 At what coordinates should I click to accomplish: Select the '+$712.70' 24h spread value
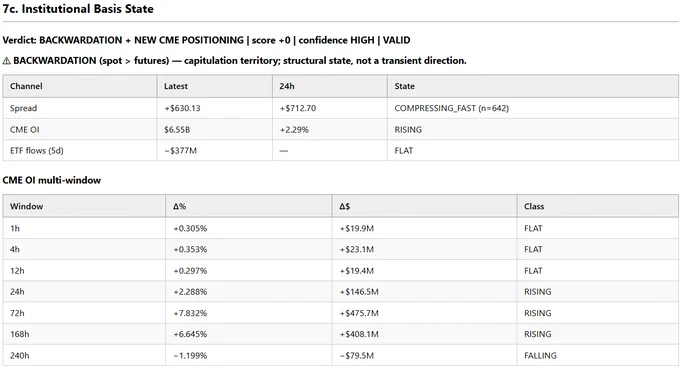point(298,108)
